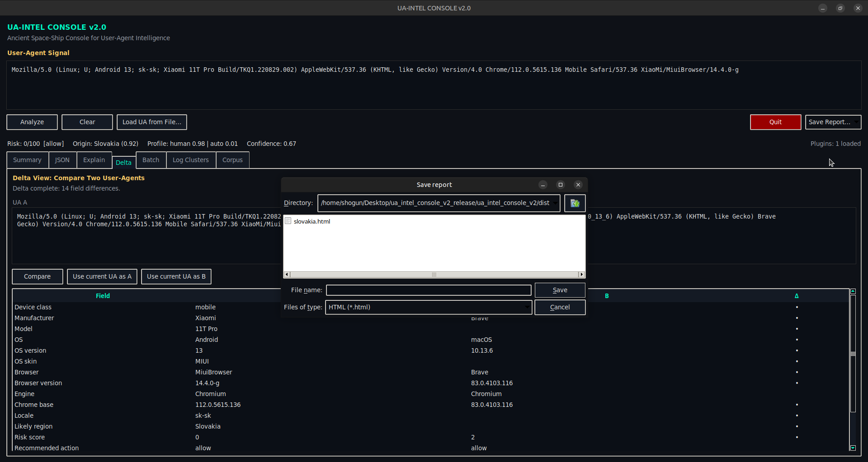Maximize the Save report dialog
Viewport: 868px width, 462px height.
[561, 185]
